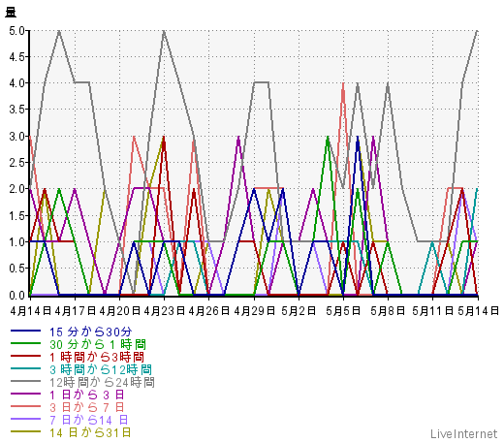Click the 5月14日 date axis label
504x443 pixels.
pyautogui.click(x=478, y=311)
